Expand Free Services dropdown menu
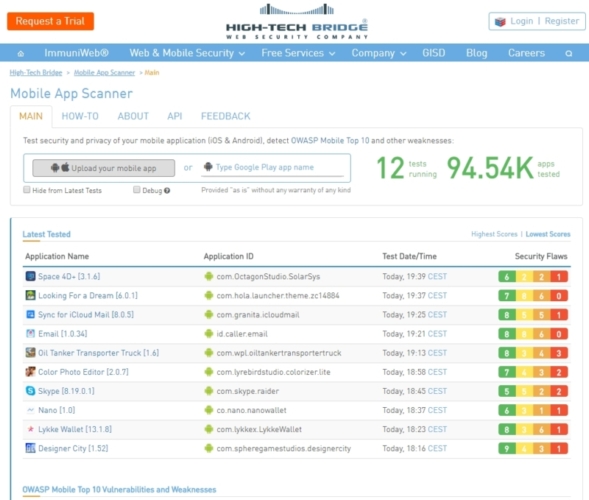The width and height of the screenshot is (589, 500). pos(298,53)
